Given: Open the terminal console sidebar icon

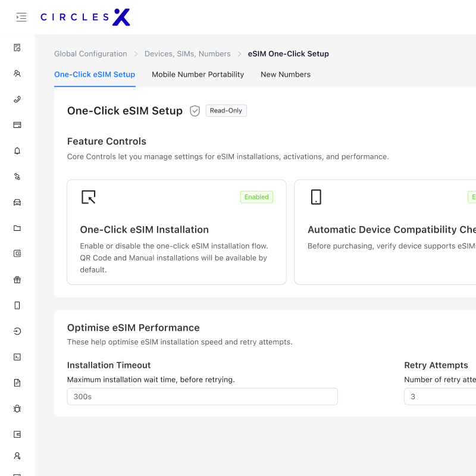Looking at the screenshot, I should 17,357.
